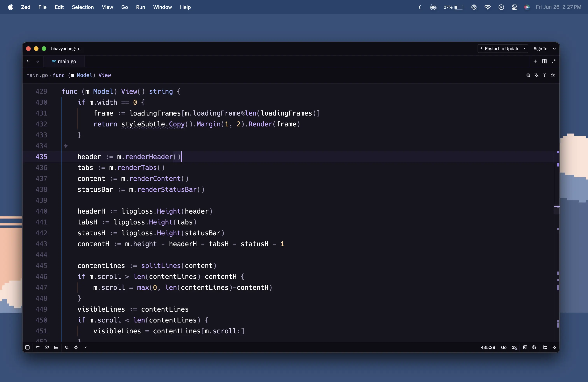Change language mode from Go
The height and width of the screenshot is (382, 588).
[x=504, y=347]
